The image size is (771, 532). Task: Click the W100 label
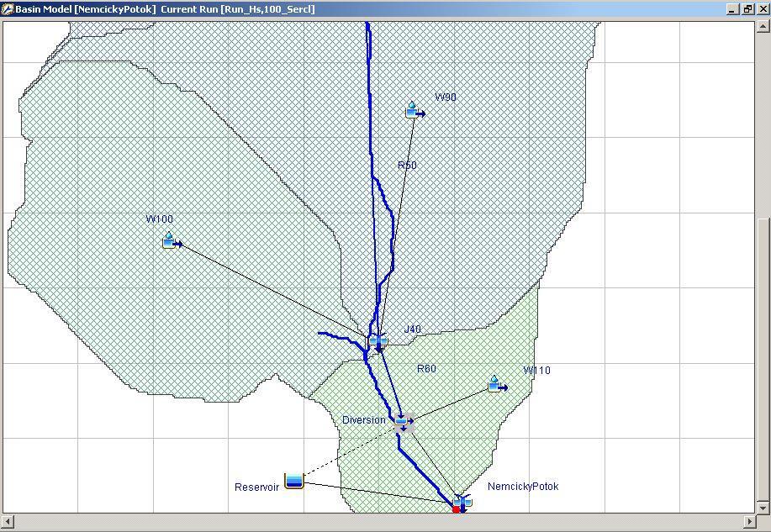159,219
